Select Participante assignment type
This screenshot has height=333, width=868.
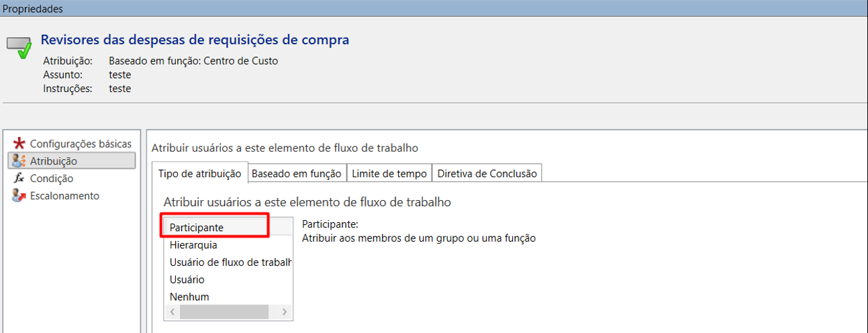pyautogui.click(x=197, y=228)
